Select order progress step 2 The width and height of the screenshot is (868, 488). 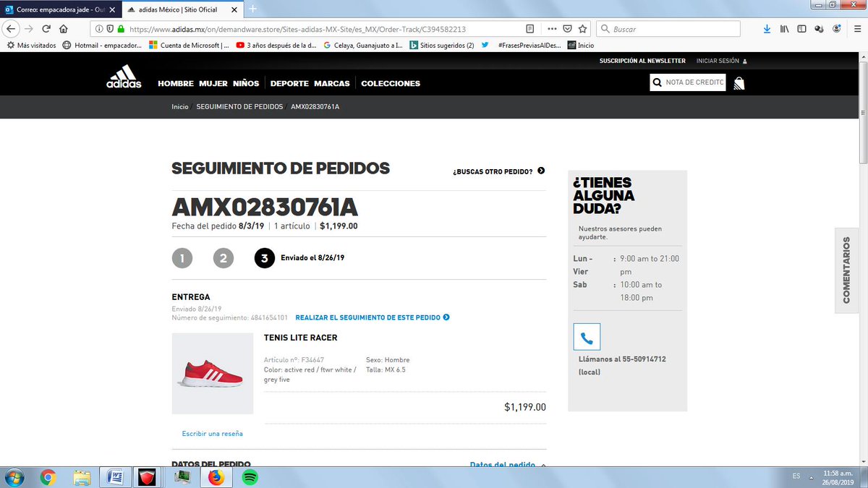coord(224,258)
